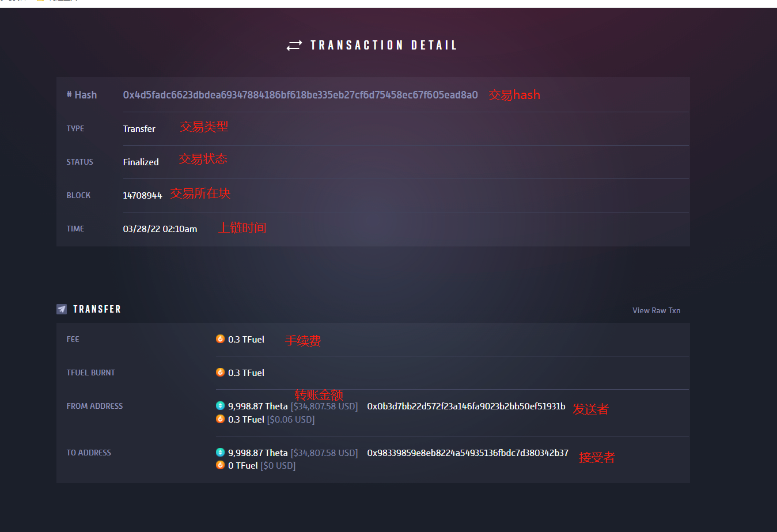Image resolution: width=777 pixels, height=532 pixels.
Task: Select the [$0.06 USD] value
Action: 291,420
